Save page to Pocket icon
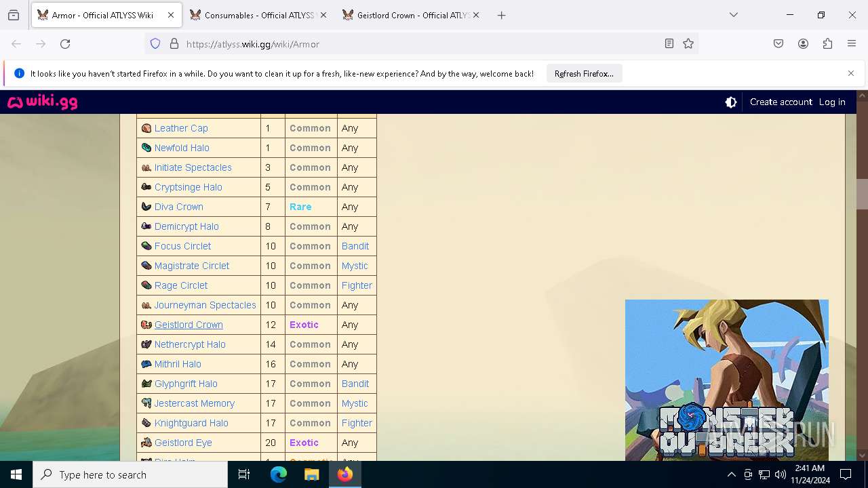The height and width of the screenshot is (488, 868). (x=778, y=44)
